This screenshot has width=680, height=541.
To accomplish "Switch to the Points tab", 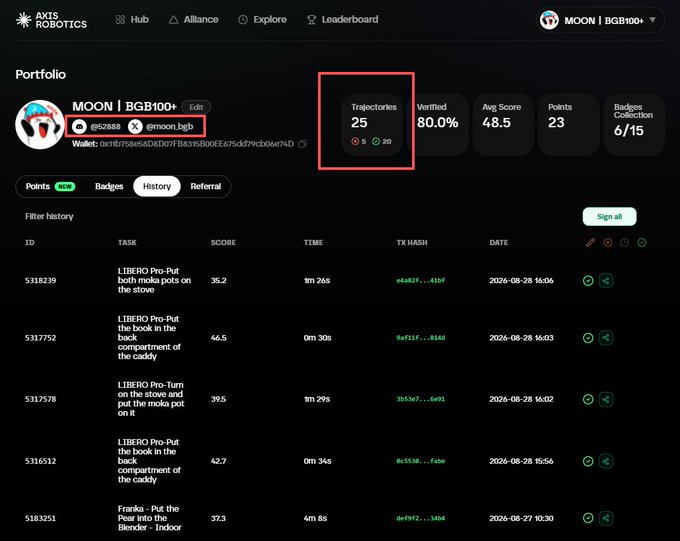I will pos(50,186).
